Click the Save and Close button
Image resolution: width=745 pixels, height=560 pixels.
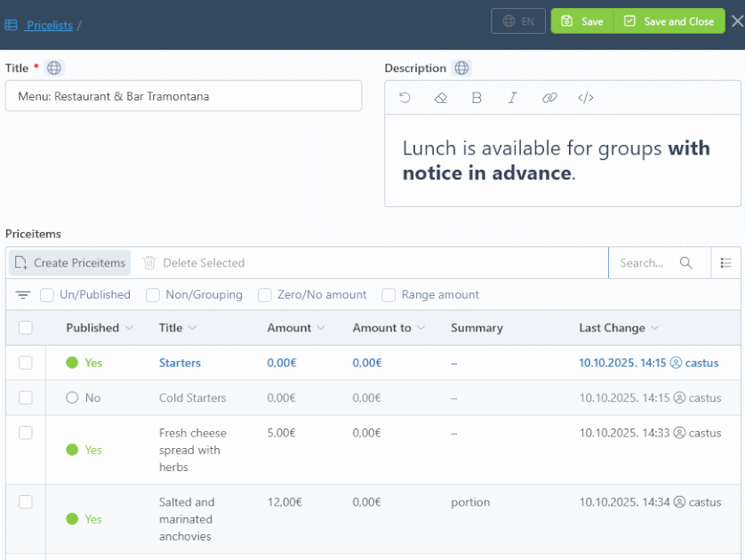click(x=669, y=21)
